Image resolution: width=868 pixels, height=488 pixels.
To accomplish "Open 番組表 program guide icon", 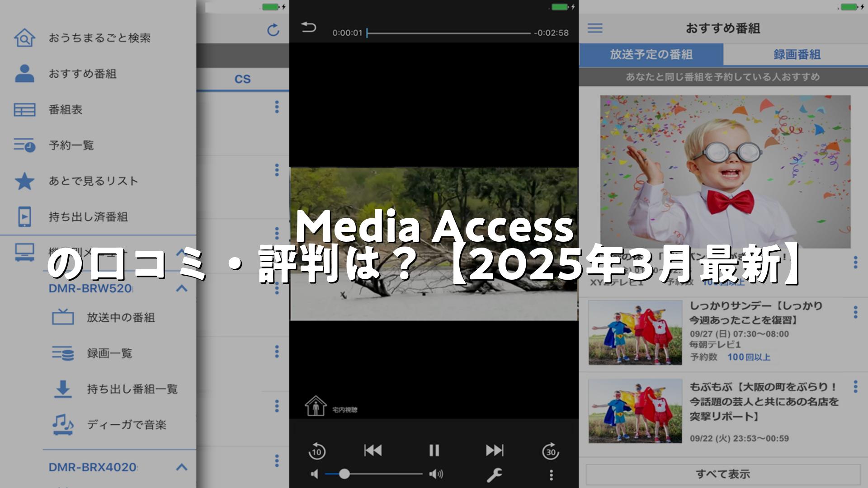I will click(x=24, y=109).
